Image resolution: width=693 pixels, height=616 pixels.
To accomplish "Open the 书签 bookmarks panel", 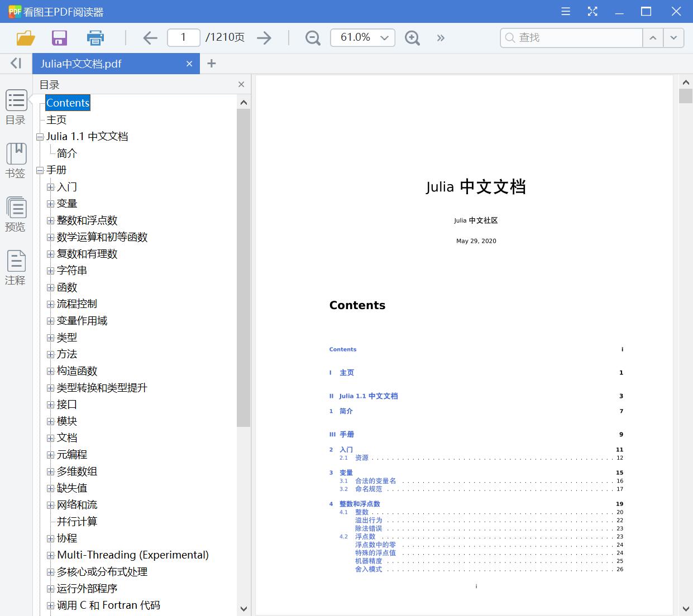I will click(x=16, y=161).
